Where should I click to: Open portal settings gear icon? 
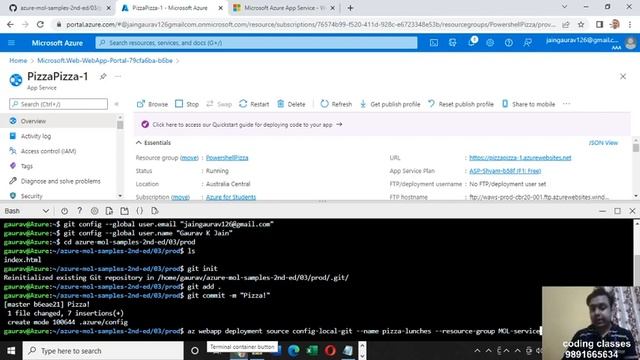point(490,43)
